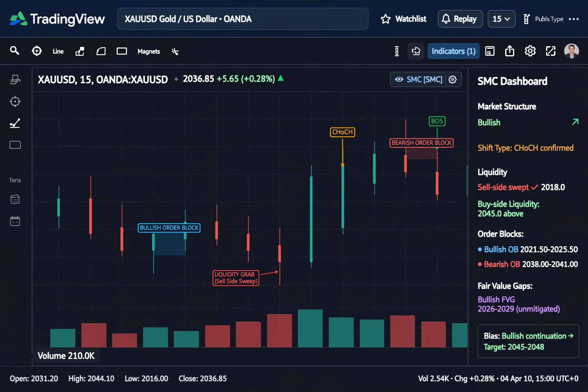
Task: Select the crosshair target tool in top toolbar
Action: (37, 51)
